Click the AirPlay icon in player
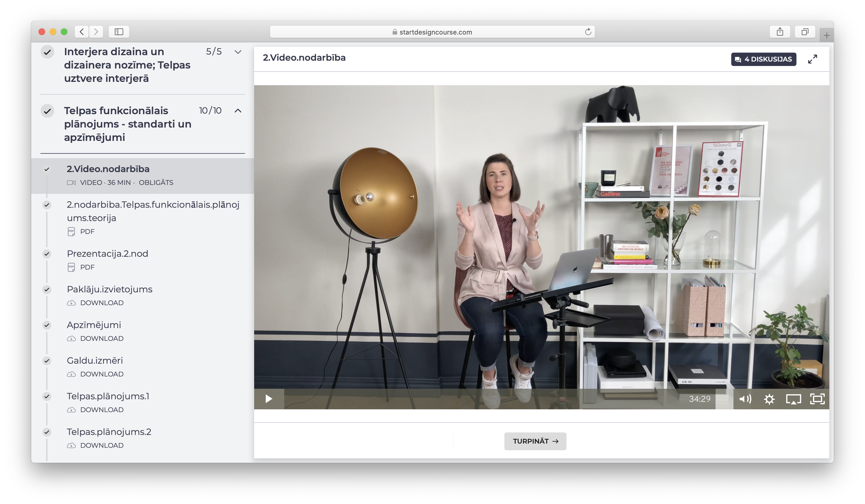The width and height of the screenshot is (865, 504). tap(793, 399)
